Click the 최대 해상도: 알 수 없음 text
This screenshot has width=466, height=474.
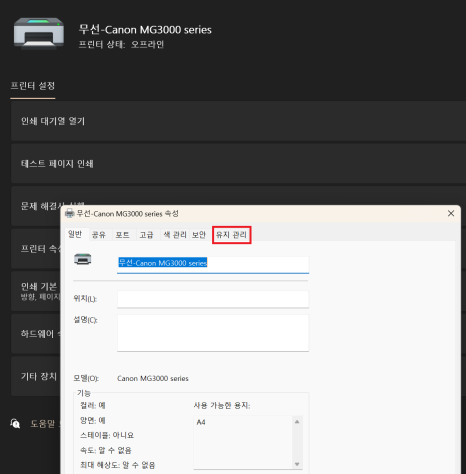[118, 465]
